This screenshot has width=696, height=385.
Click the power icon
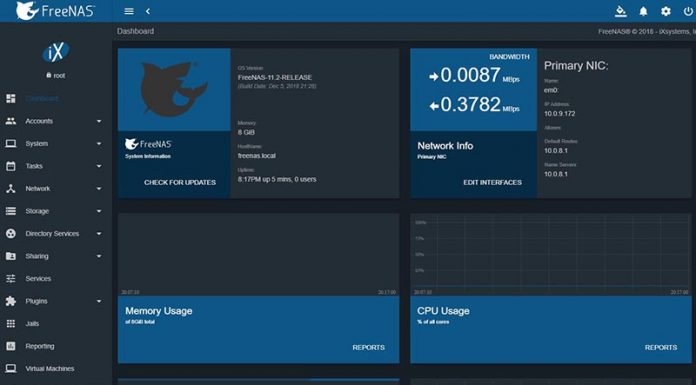click(688, 12)
